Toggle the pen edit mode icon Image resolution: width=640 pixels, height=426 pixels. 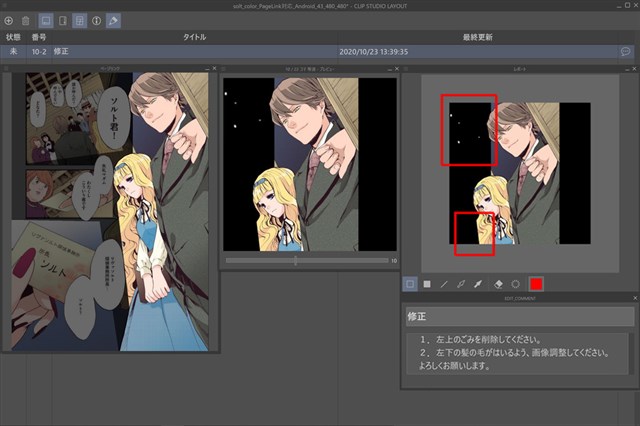coord(113,20)
